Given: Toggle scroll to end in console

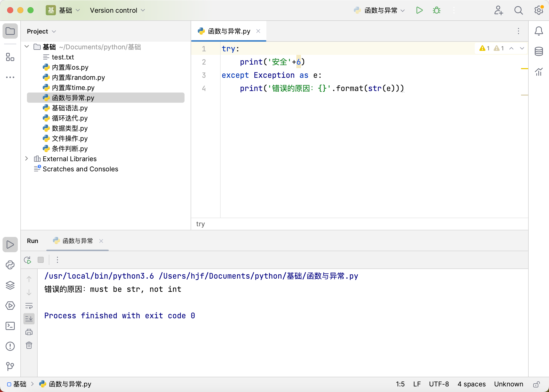Looking at the screenshot, I should point(29,319).
